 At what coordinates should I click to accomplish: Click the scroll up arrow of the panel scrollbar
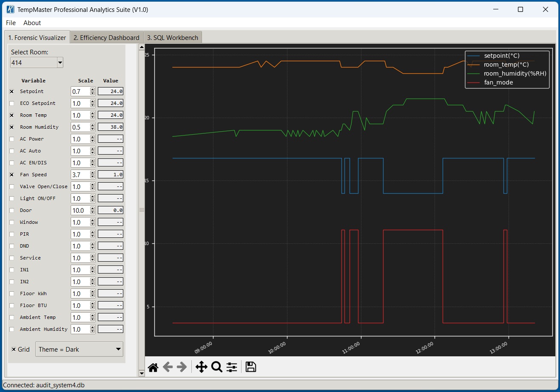click(x=142, y=48)
